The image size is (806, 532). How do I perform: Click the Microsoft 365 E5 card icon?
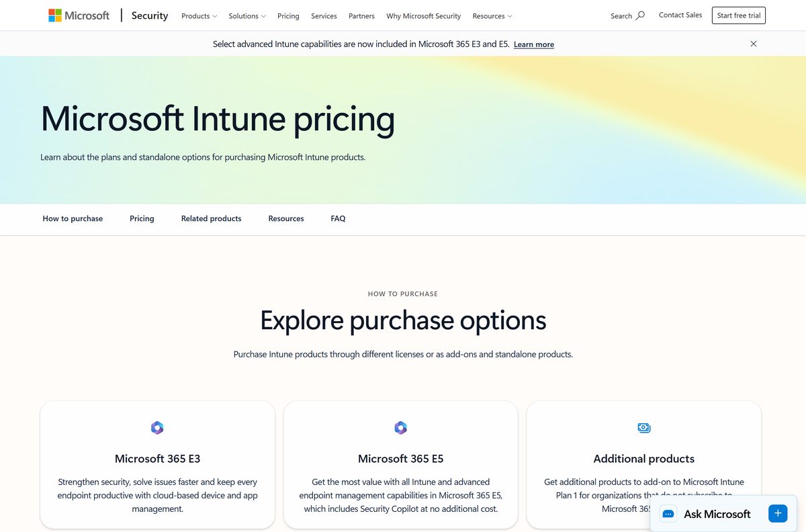tap(400, 428)
